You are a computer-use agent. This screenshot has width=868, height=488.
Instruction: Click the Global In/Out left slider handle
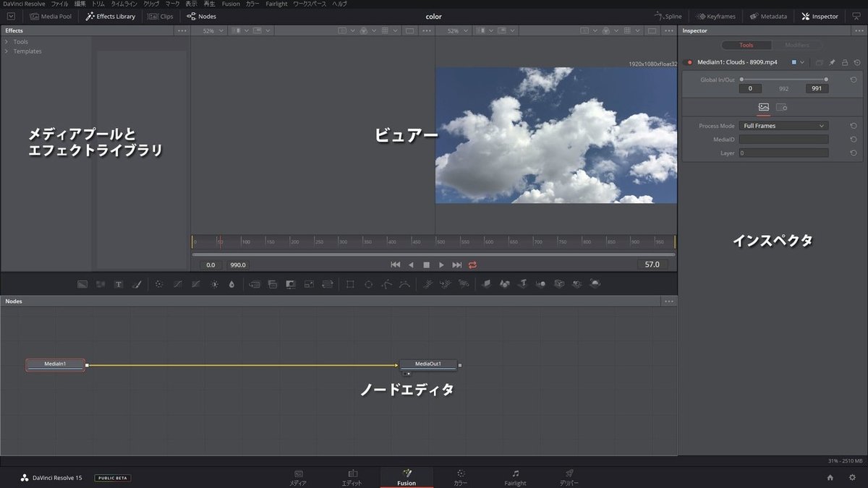pos(741,80)
